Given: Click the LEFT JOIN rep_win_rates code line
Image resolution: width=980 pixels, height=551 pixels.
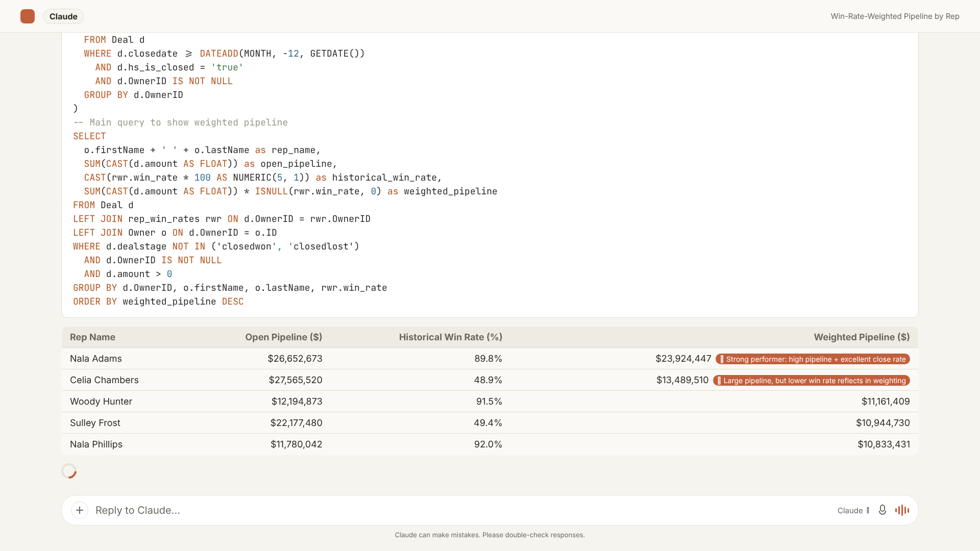Looking at the screenshot, I should click(x=222, y=219).
